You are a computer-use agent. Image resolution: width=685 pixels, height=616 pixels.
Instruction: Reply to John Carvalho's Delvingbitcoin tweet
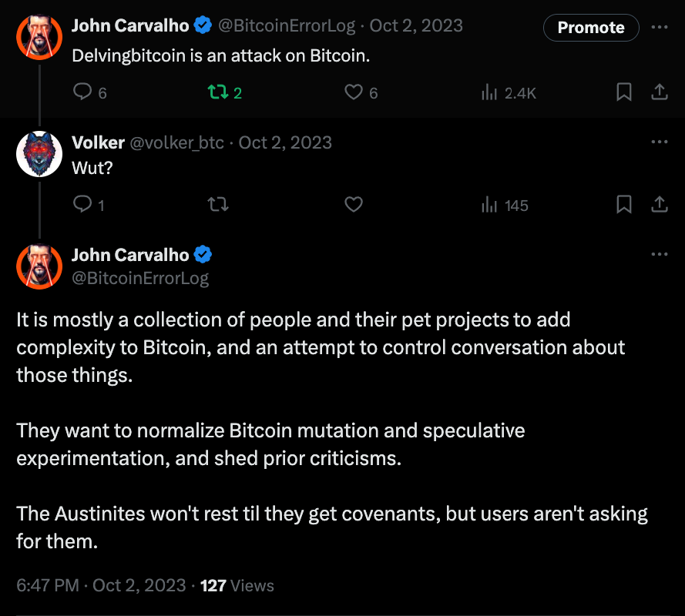tap(82, 92)
